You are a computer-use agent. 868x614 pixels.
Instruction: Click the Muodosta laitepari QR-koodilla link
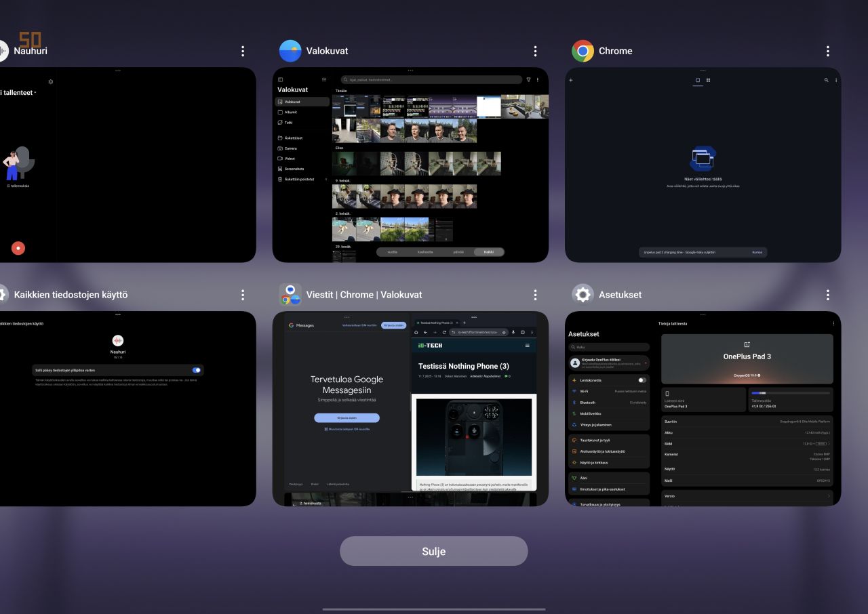point(347,429)
